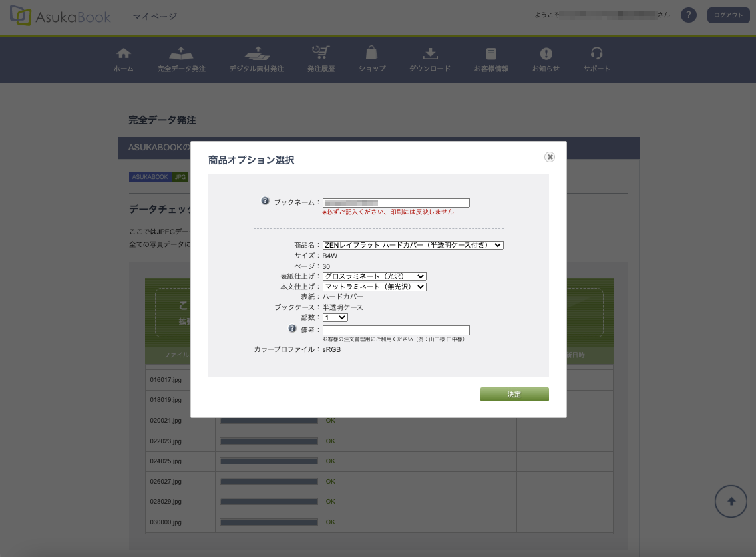View お知らせ alert icon

tap(546, 54)
